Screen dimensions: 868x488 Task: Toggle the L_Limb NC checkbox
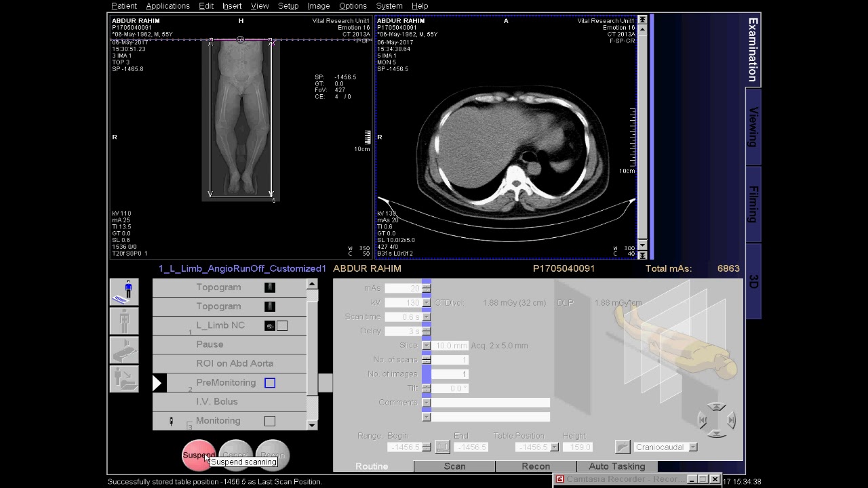pyautogui.click(x=282, y=325)
